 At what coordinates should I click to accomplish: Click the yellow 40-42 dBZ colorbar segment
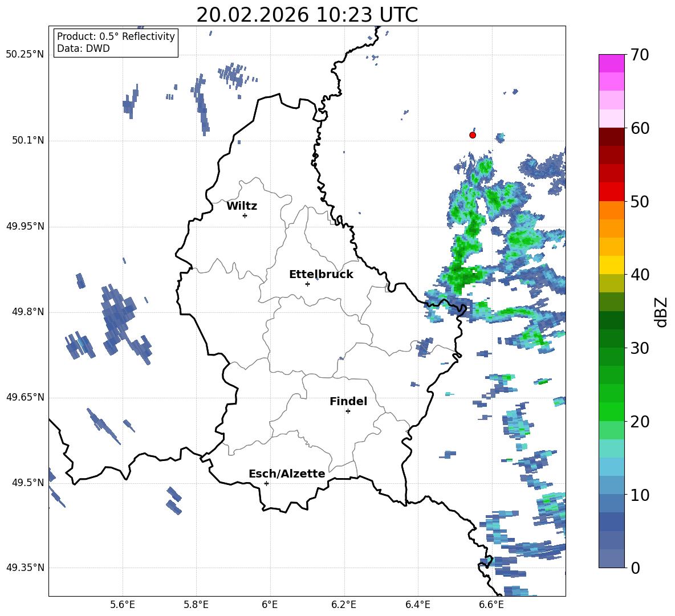[x=611, y=265]
